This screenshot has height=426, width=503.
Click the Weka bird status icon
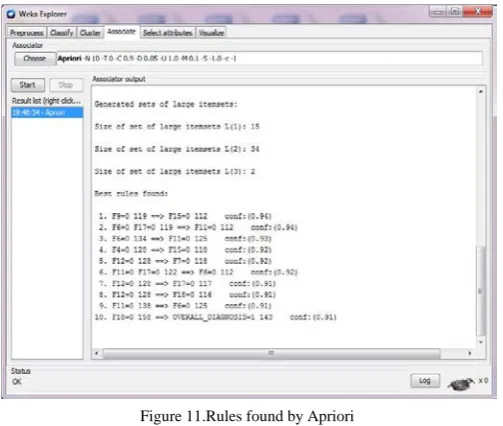point(461,384)
